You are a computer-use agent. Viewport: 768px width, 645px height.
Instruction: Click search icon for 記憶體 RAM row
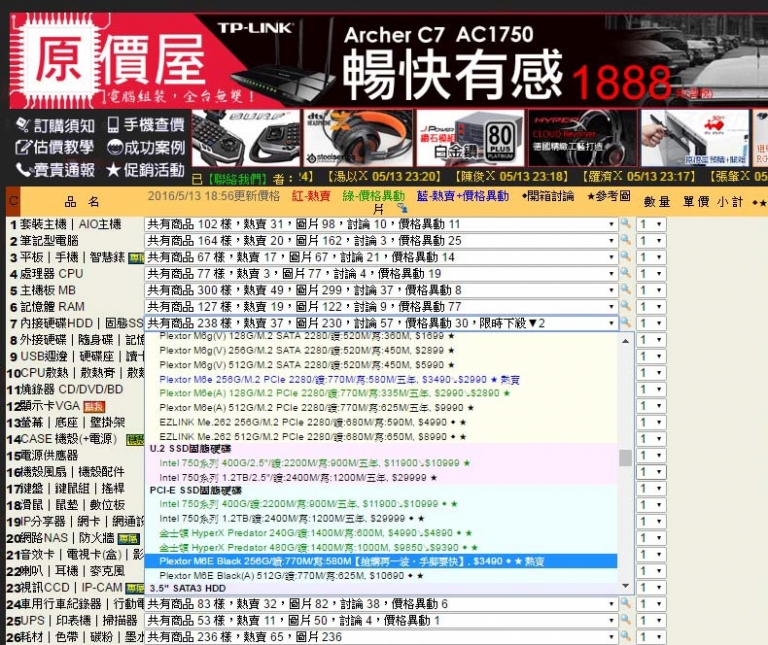[625, 306]
